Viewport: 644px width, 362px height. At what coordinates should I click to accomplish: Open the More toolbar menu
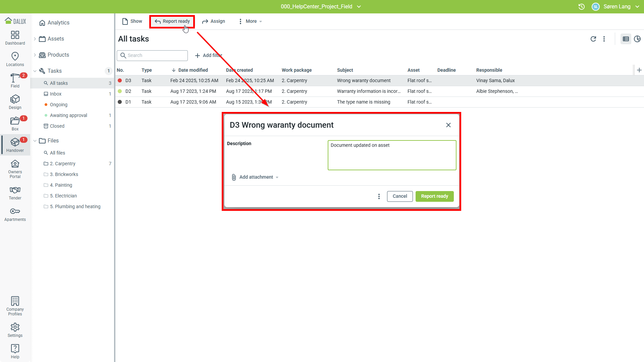point(251,21)
